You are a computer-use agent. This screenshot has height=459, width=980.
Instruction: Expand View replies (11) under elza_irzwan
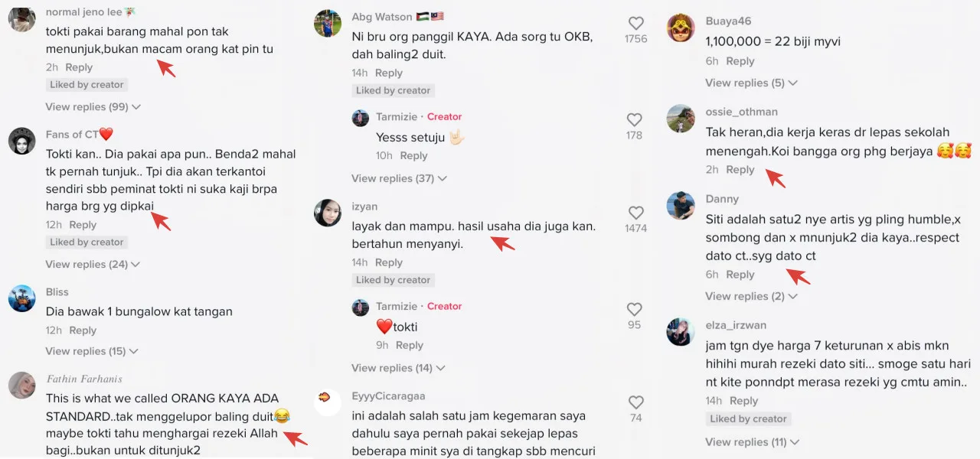[753, 442]
